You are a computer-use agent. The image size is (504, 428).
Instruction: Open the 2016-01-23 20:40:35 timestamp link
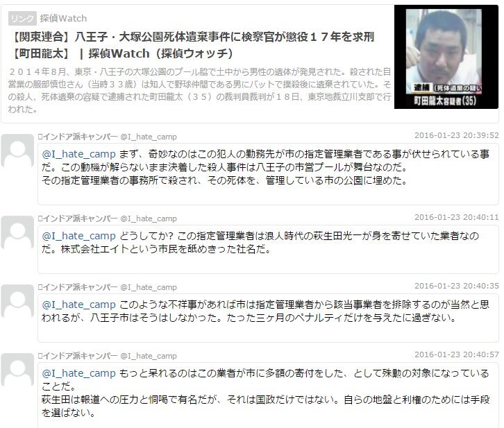click(456, 286)
